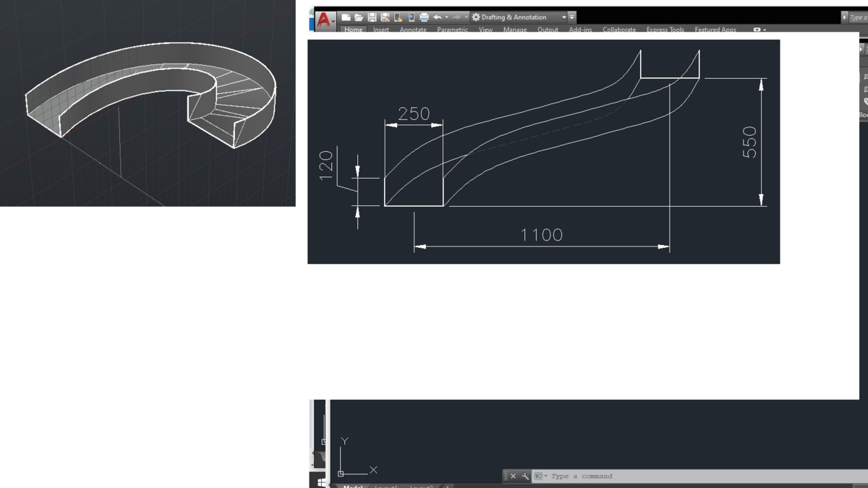
Task: Switch to the Express Tools ribbon tab
Action: click(665, 30)
